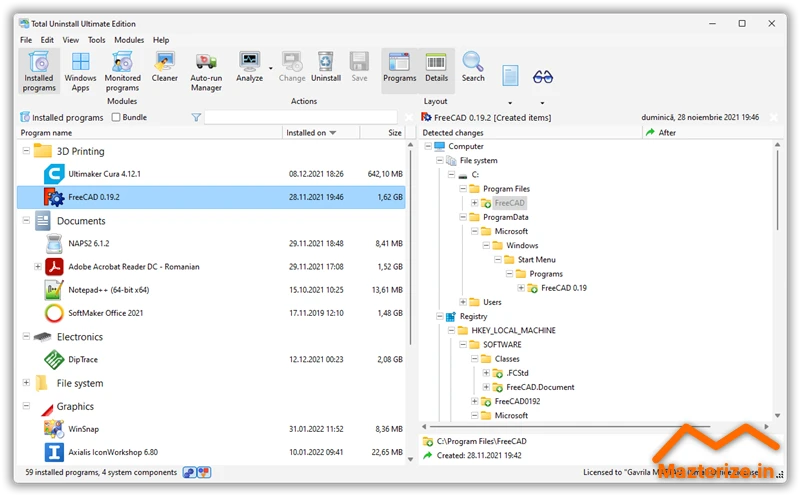
Task: Open the Analyze dropdown arrow
Action: tap(270, 68)
